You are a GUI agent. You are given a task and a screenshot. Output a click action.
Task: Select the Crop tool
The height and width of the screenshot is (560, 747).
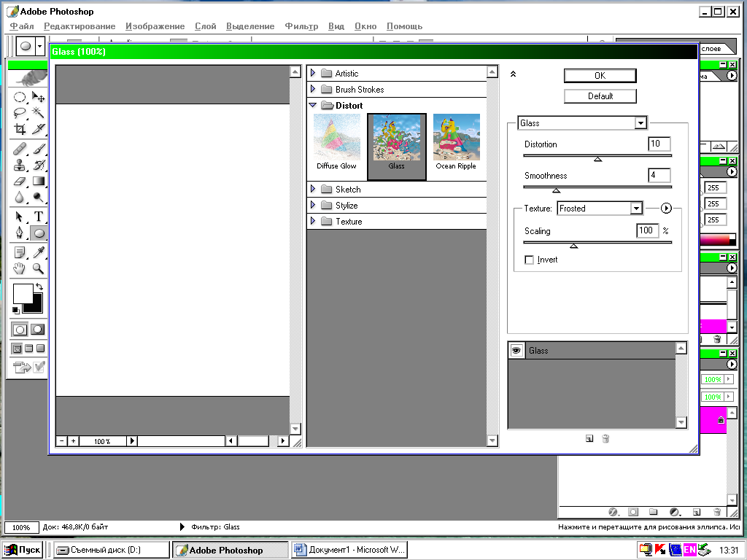point(20,129)
